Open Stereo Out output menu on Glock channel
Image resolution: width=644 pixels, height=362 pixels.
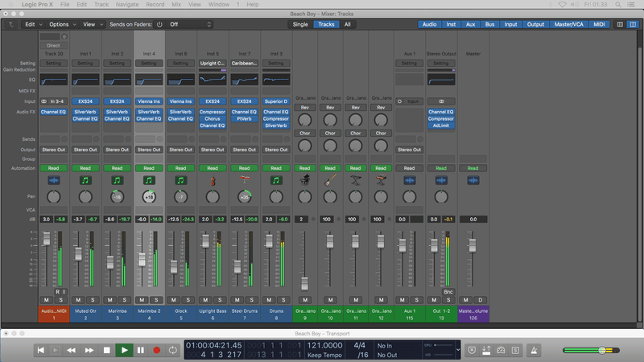pyautogui.click(x=180, y=150)
